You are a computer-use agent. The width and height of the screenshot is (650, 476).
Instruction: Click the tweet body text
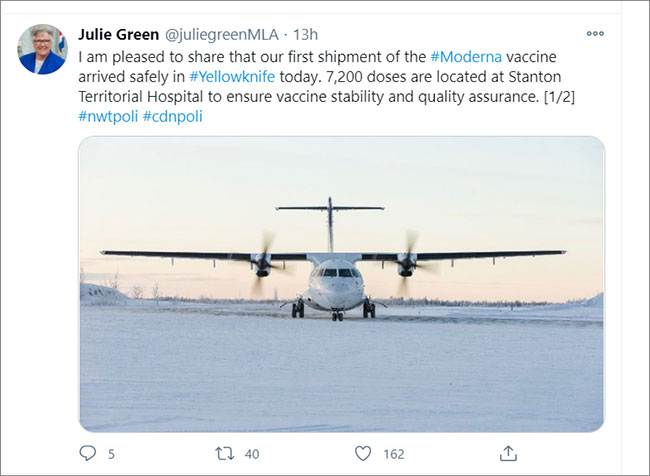[327, 86]
